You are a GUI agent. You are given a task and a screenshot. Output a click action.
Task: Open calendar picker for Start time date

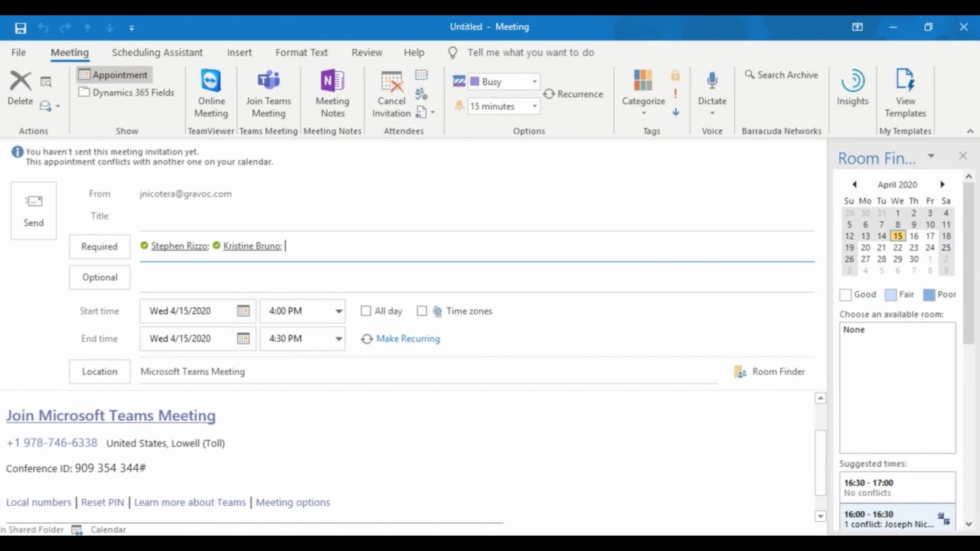(x=243, y=311)
